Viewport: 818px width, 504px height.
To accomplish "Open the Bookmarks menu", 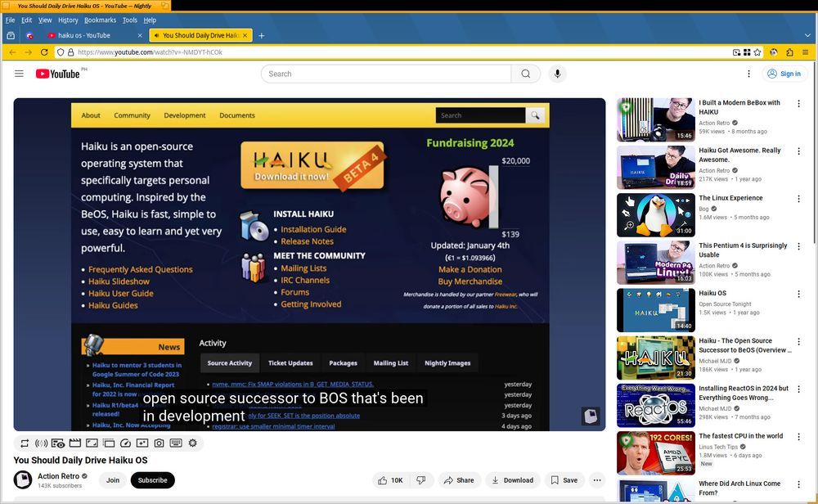I will tap(100, 20).
